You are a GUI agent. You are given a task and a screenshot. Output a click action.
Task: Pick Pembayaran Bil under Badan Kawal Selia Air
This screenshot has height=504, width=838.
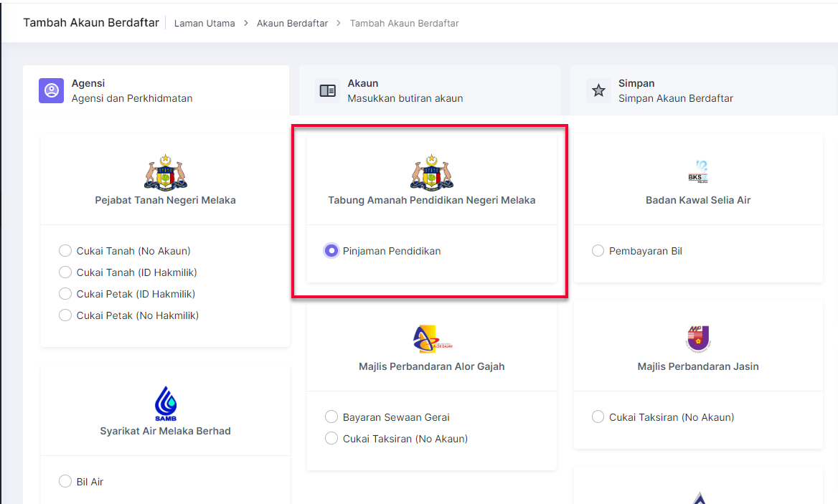pyautogui.click(x=598, y=251)
